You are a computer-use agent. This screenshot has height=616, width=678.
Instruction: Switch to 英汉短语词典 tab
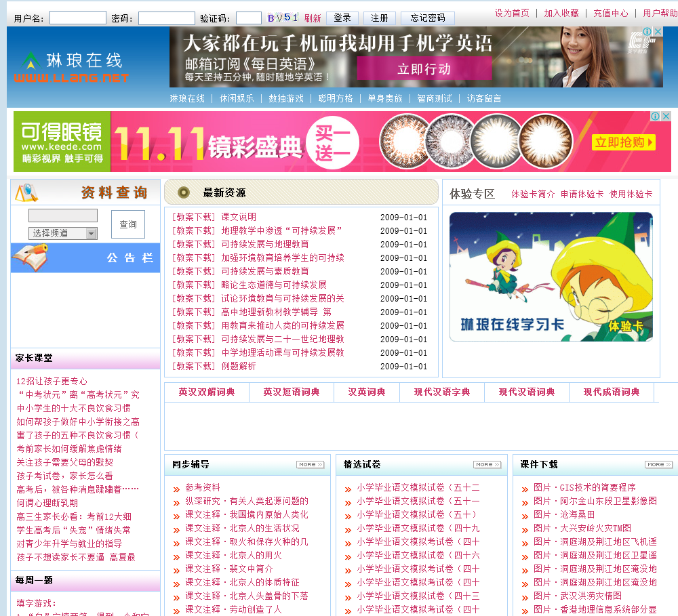pyautogui.click(x=292, y=392)
